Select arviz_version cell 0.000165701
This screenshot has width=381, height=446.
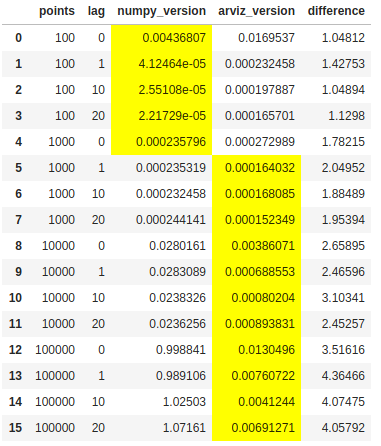click(x=256, y=116)
